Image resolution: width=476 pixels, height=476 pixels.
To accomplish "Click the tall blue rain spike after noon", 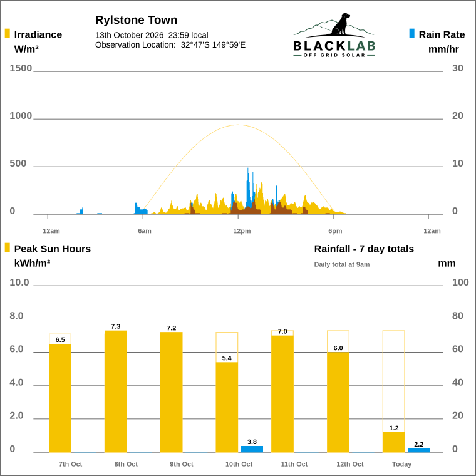I will (x=248, y=189).
